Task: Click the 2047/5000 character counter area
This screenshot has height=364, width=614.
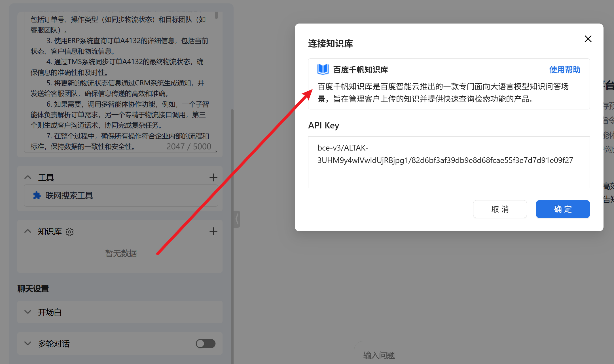Action: 189,146
